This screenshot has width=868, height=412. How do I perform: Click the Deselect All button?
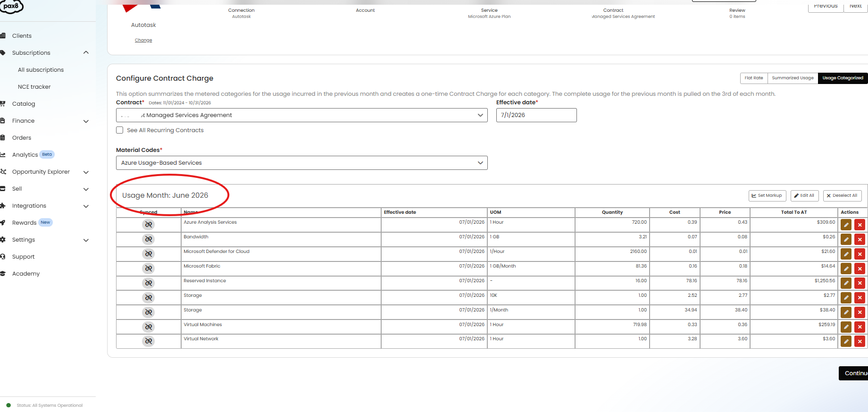coord(842,195)
